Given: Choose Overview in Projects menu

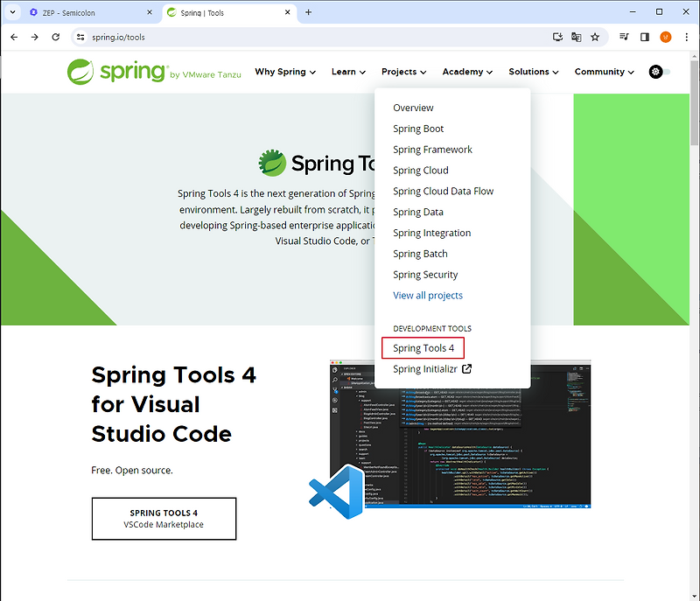Looking at the screenshot, I should (413, 108).
